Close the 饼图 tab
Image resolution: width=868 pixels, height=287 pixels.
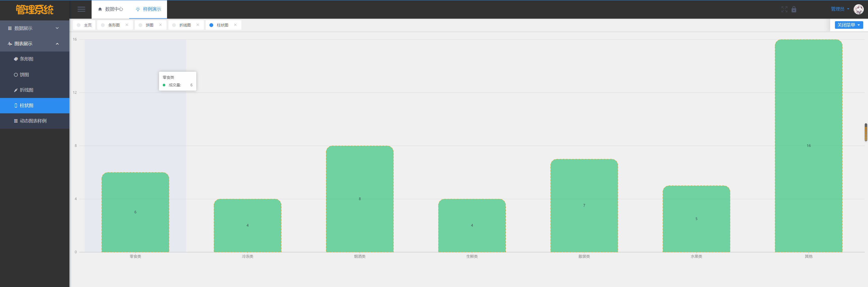160,25
